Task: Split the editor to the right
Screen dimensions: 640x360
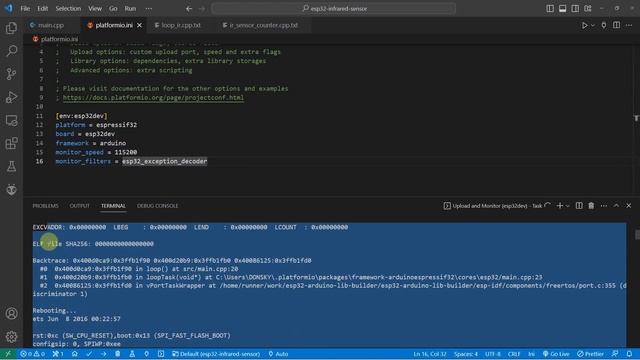Action: coord(616,25)
